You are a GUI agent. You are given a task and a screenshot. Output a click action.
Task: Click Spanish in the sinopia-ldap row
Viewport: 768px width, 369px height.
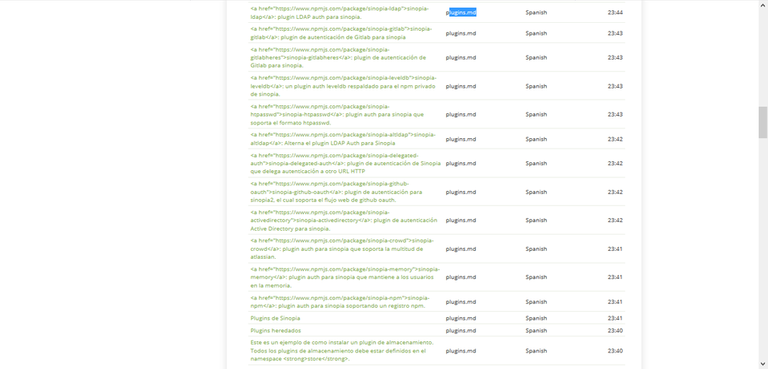coord(536,13)
